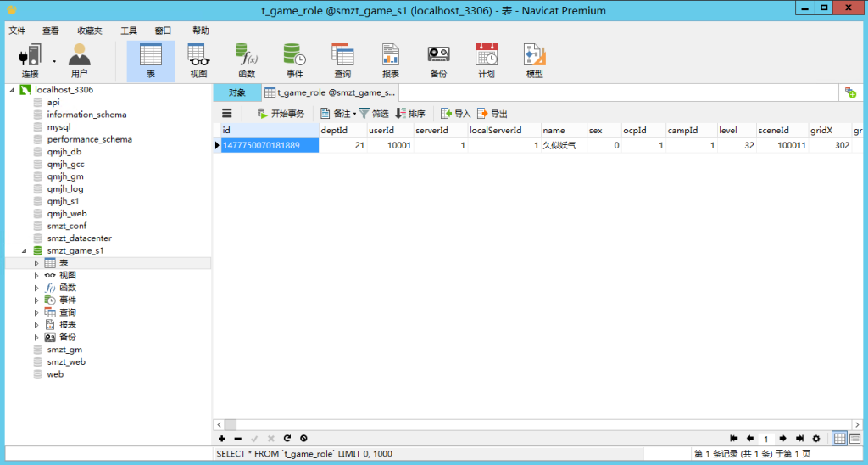
Task: Select the id cell 1477750070181889
Action: pos(270,145)
